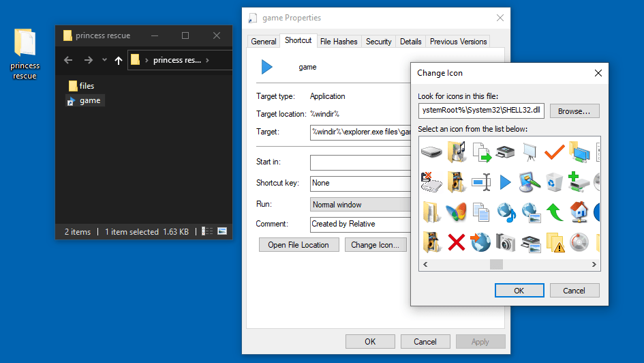The height and width of the screenshot is (363, 644).
Task: Open the princess rescue desktop folder
Action: [x=25, y=54]
